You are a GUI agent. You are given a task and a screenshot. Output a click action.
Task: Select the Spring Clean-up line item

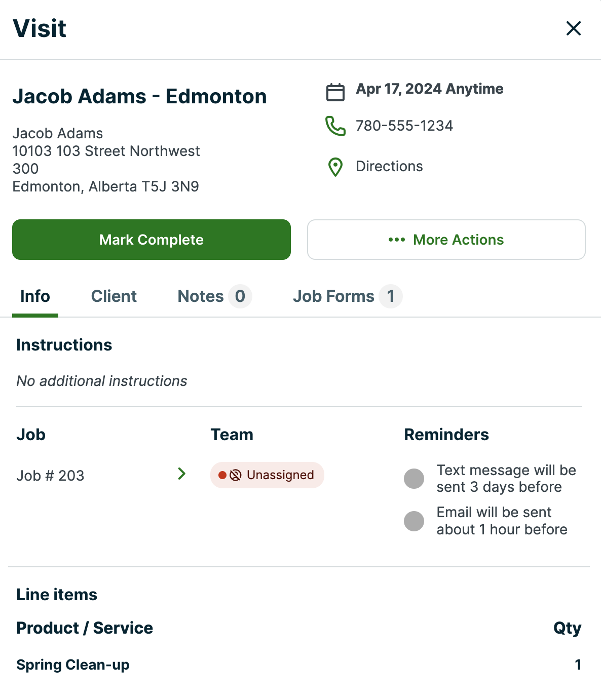point(72,665)
